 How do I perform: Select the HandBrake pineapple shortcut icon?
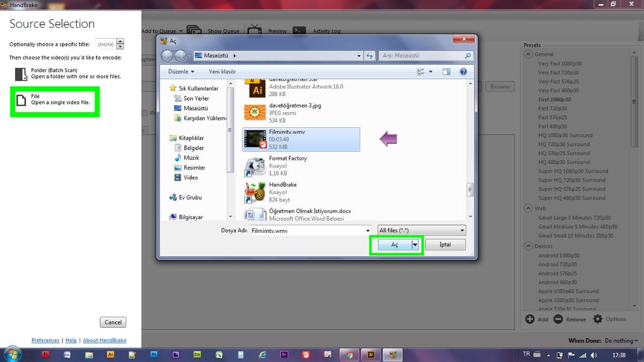(x=255, y=192)
